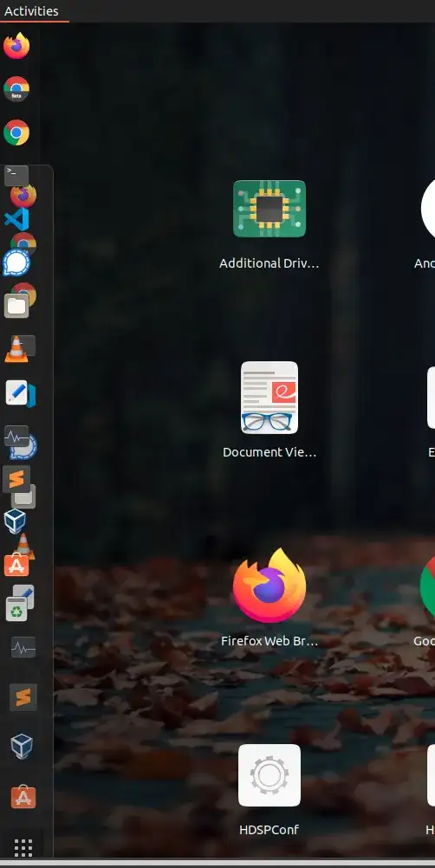
Task: Open Files folder icon just below Signal
Action: click(16, 306)
